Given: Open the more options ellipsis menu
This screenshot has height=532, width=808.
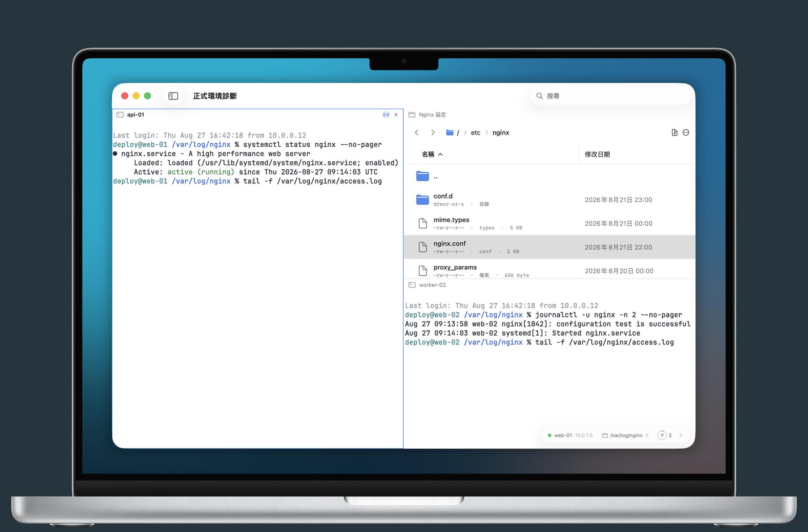Looking at the screenshot, I should [686, 133].
